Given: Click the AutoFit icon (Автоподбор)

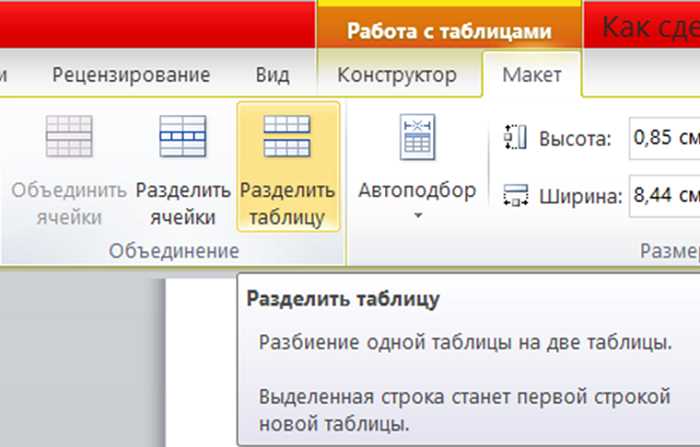Looking at the screenshot, I should tap(417, 137).
